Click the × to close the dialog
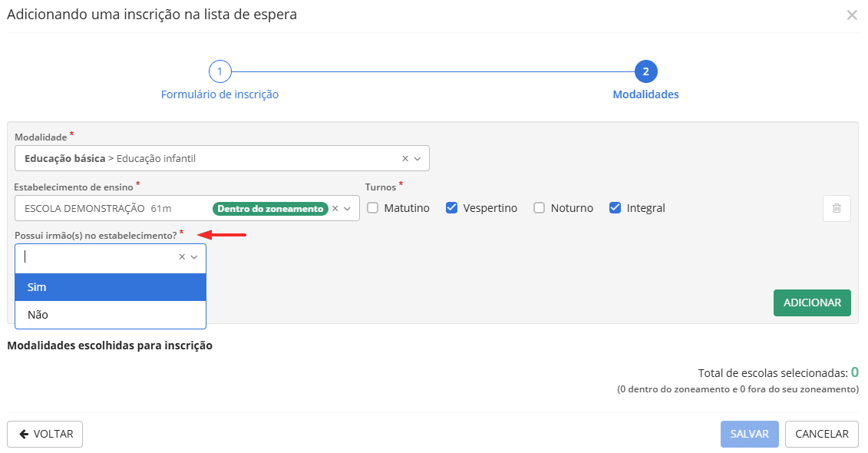 [852, 15]
